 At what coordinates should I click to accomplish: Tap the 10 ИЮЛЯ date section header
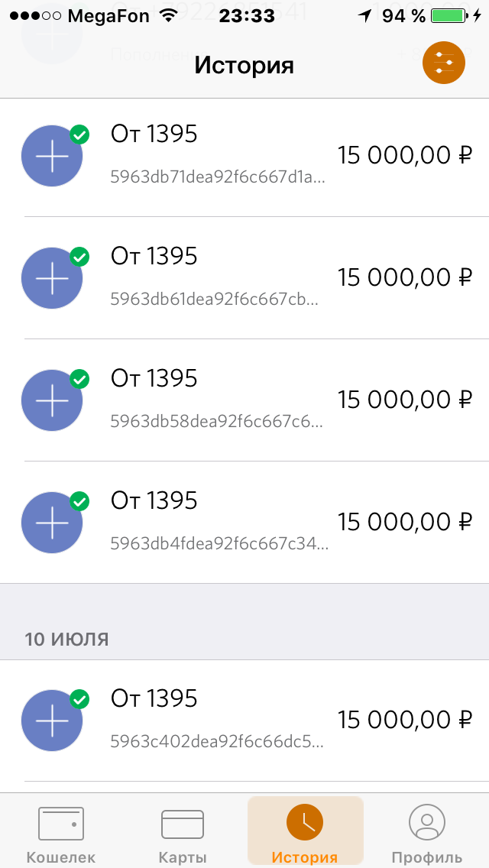click(66, 639)
